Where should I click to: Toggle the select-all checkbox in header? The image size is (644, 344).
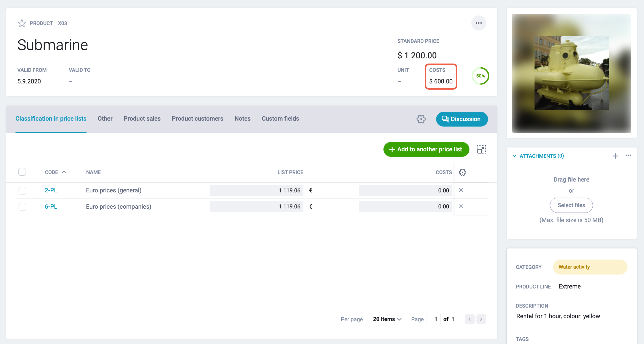[x=22, y=172]
